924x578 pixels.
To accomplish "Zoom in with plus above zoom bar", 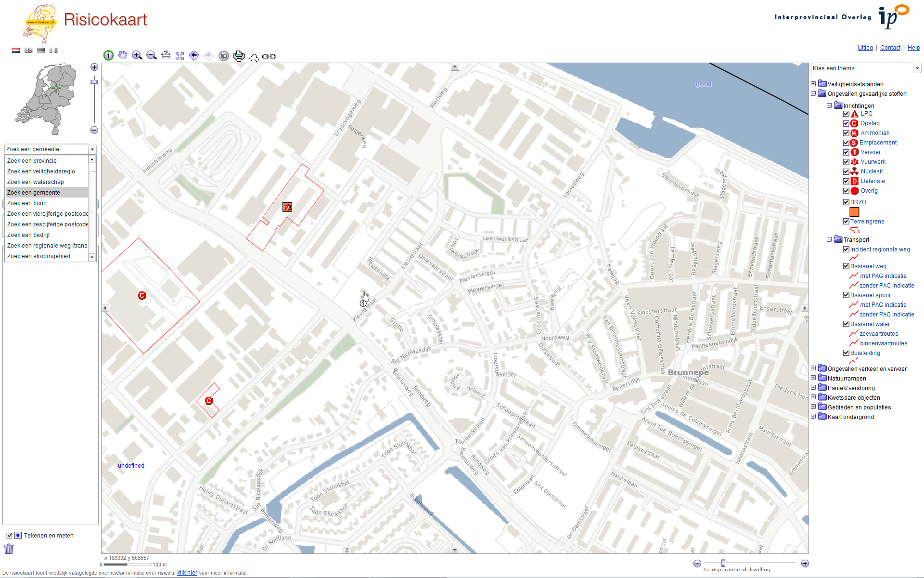I will [x=94, y=67].
